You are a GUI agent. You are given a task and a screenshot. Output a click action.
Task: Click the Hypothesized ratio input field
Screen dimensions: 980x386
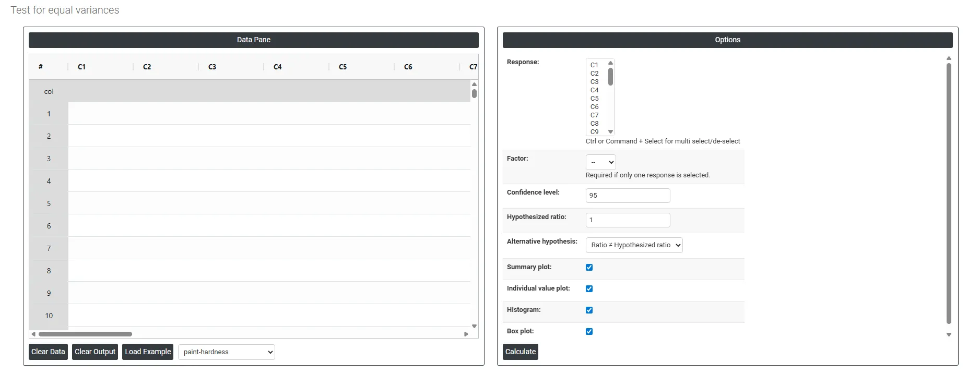coord(628,220)
